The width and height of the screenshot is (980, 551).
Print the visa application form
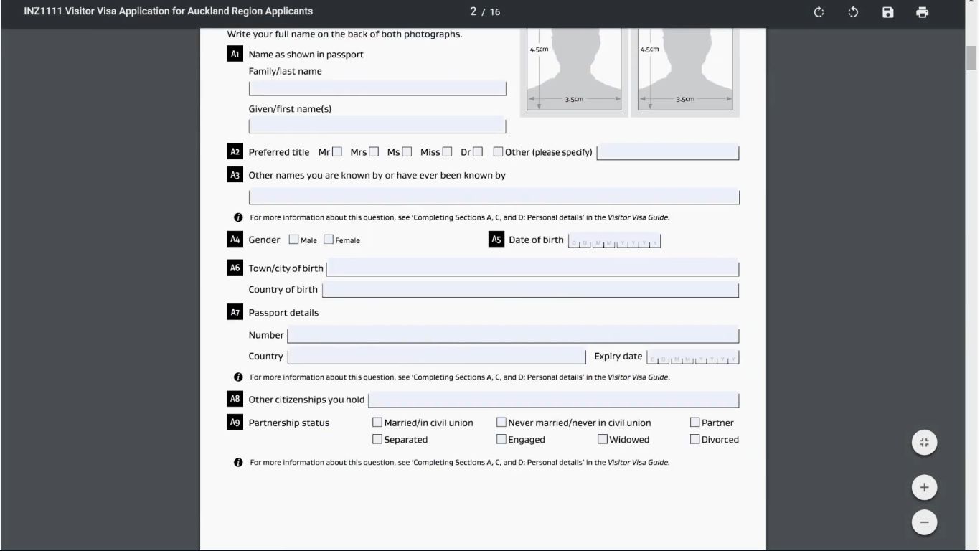tap(922, 12)
